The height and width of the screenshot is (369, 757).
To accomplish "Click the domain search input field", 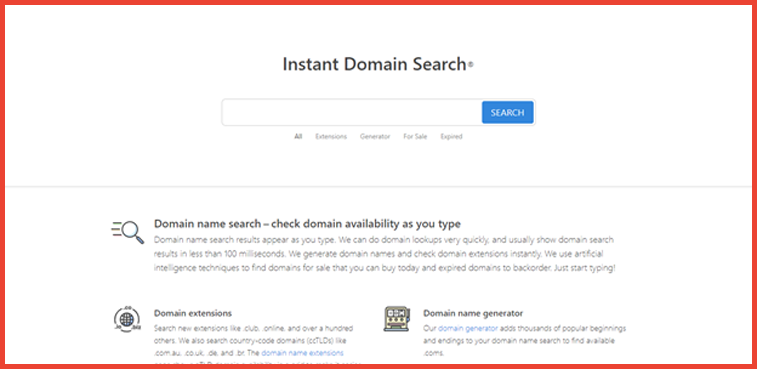I will [x=352, y=113].
